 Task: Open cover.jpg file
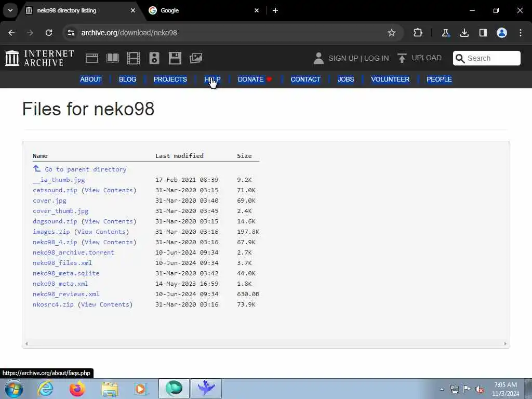[49, 201]
